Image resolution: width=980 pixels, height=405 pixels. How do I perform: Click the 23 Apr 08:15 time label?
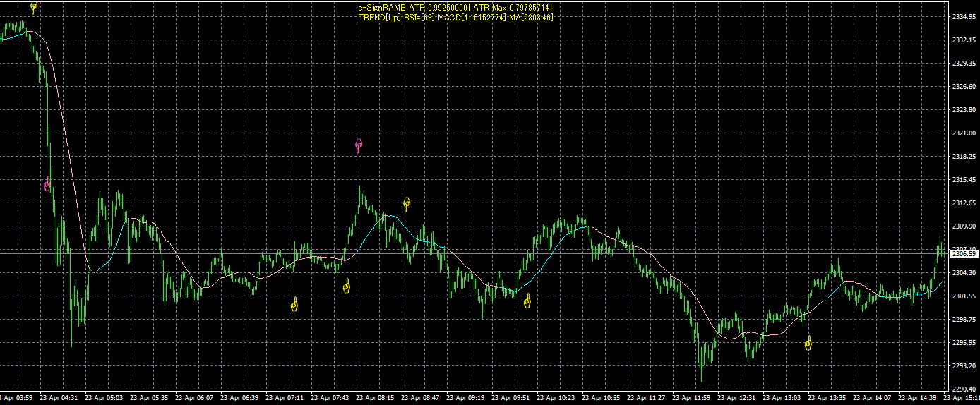pyautogui.click(x=376, y=399)
